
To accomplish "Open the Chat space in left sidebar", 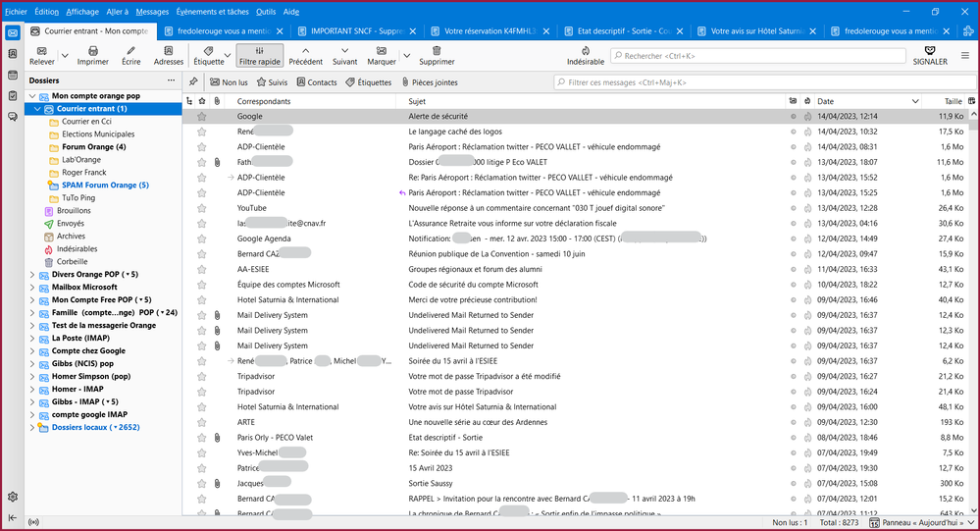I will point(12,116).
